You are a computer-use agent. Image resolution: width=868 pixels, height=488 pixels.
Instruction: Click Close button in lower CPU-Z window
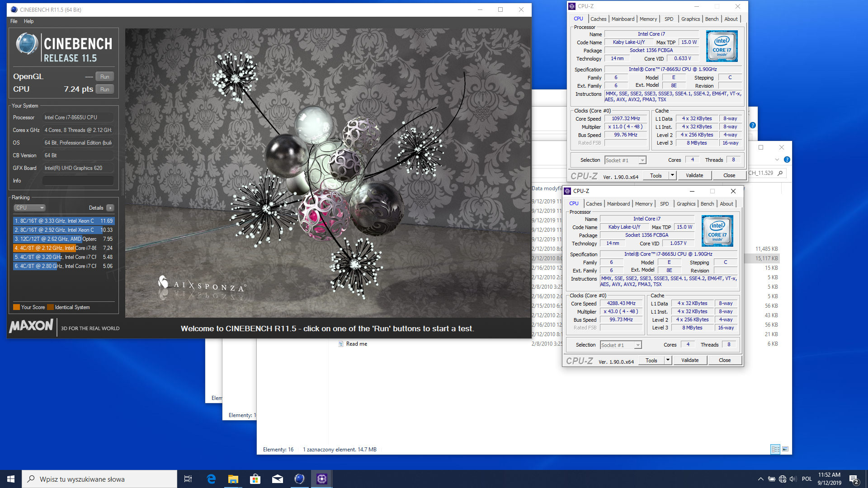725,361
